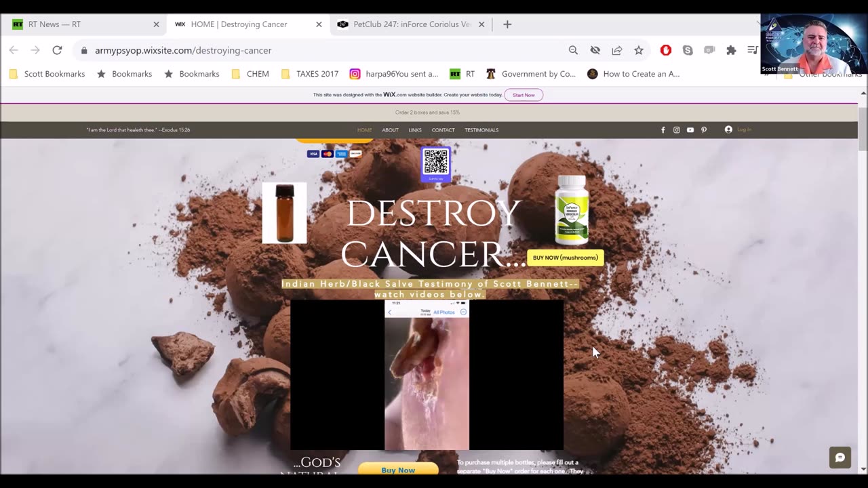Open the site's Facebook page

coord(663,130)
